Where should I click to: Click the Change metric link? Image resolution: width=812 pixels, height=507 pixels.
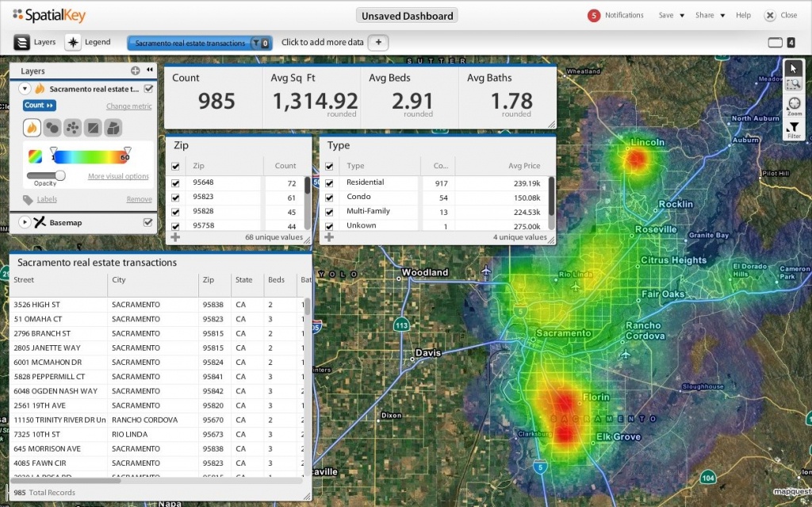click(128, 106)
